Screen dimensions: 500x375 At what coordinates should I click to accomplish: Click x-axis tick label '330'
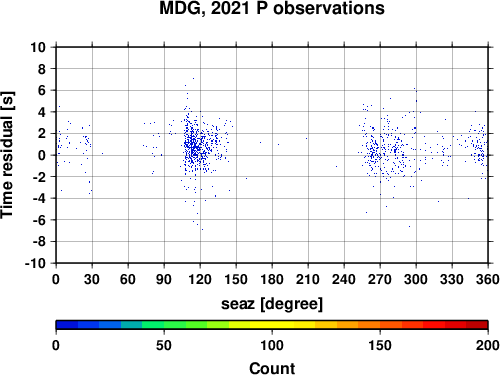[452, 279]
